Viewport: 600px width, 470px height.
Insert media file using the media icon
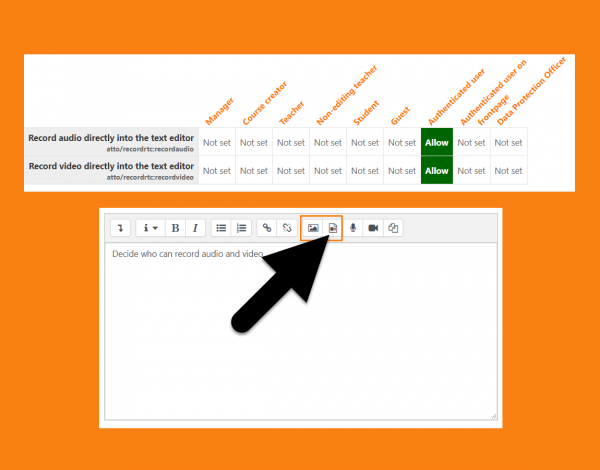click(x=333, y=228)
